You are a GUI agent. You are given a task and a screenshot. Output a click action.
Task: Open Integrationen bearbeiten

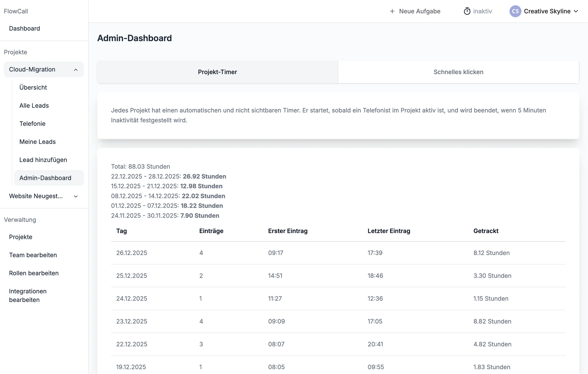tap(28, 295)
